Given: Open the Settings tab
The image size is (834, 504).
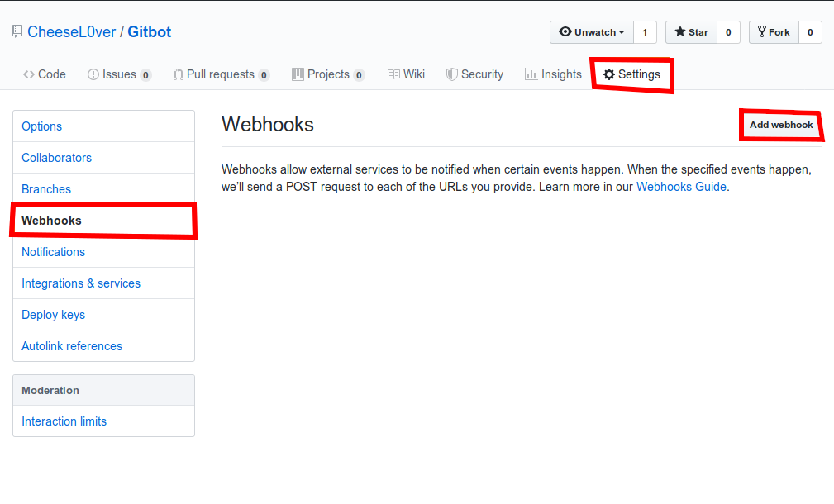Looking at the screenshot, I should 631,74.
